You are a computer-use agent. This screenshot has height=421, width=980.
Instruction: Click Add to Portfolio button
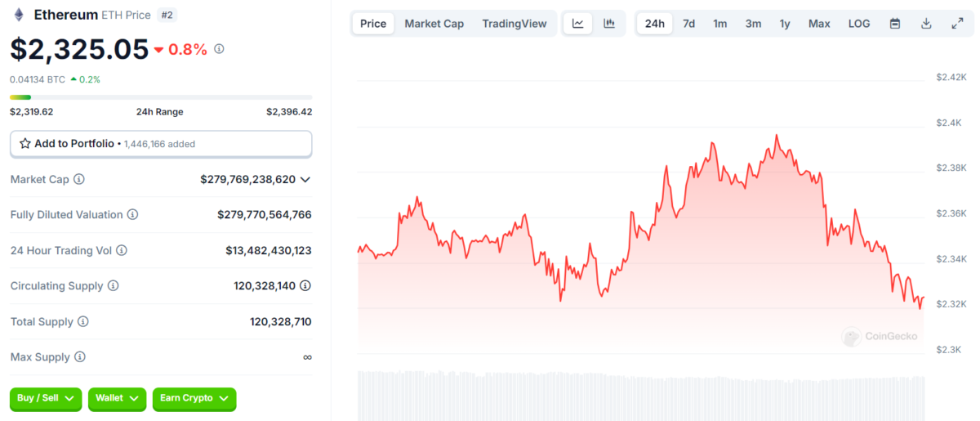pyautogui.click(x=161, y=143)
